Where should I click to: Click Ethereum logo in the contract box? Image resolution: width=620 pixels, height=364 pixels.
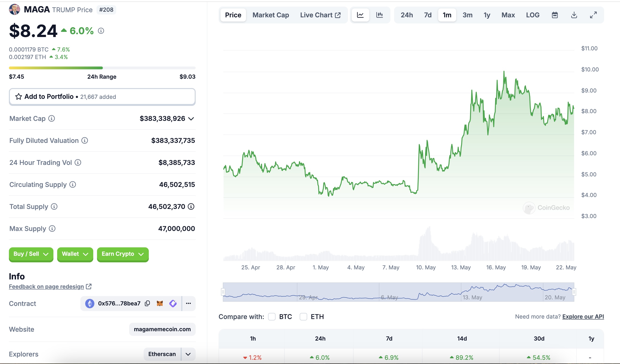click(90, 304)
